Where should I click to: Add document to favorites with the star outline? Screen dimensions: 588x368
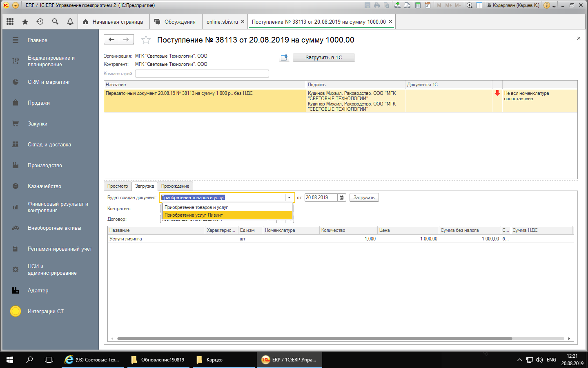[146, 40]
